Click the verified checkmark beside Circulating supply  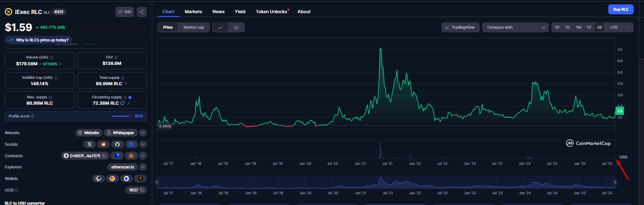tap(130, 97)
